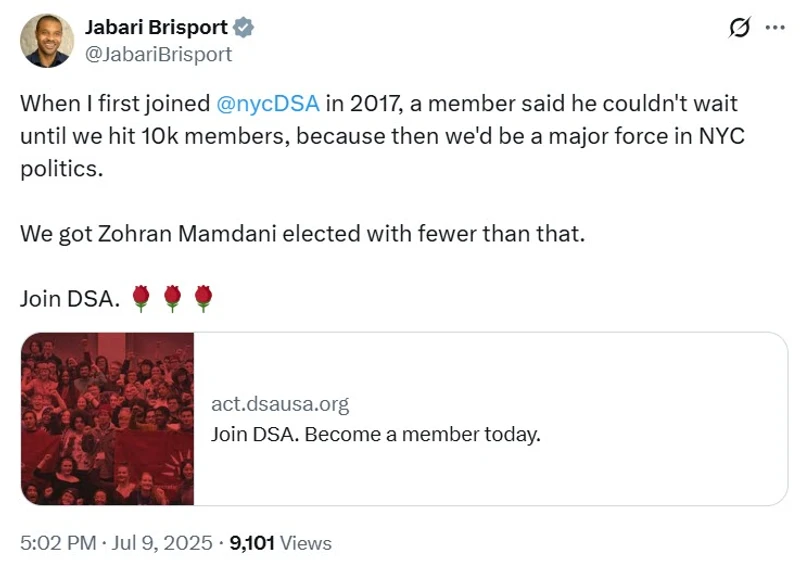Click the Grok slashed-circle icon
Screen dimensions: 800x577
[x=740, y=29]
